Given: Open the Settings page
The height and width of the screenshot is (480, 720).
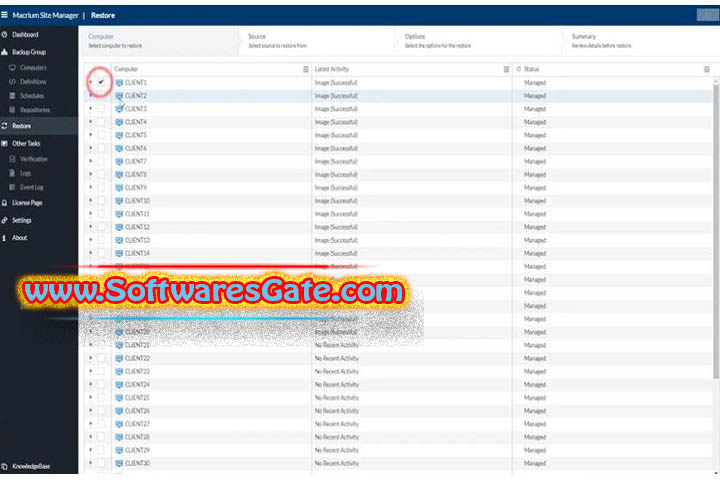Looking at the screenshot, I should 22,220.
